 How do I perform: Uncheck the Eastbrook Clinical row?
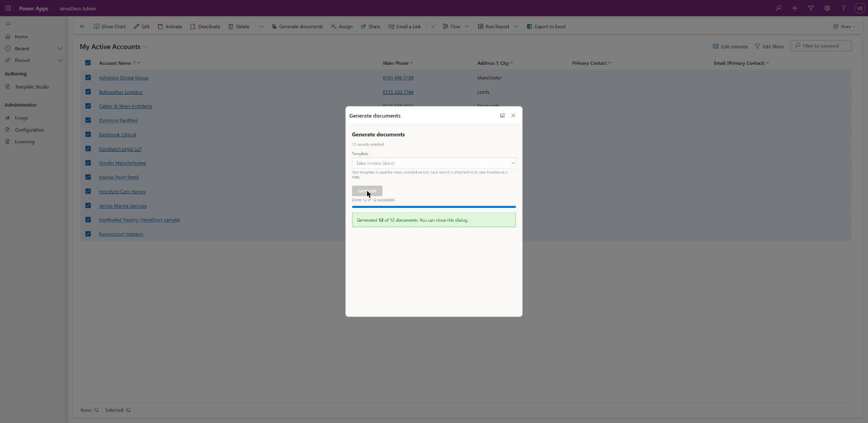[87, 134]
